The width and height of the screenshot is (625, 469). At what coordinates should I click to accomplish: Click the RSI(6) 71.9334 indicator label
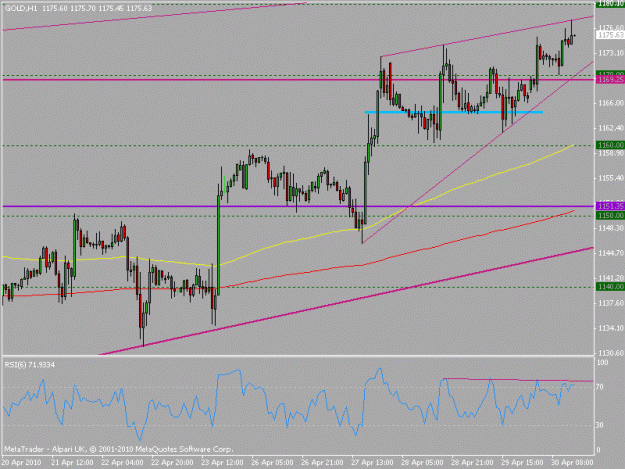[30, 365]
